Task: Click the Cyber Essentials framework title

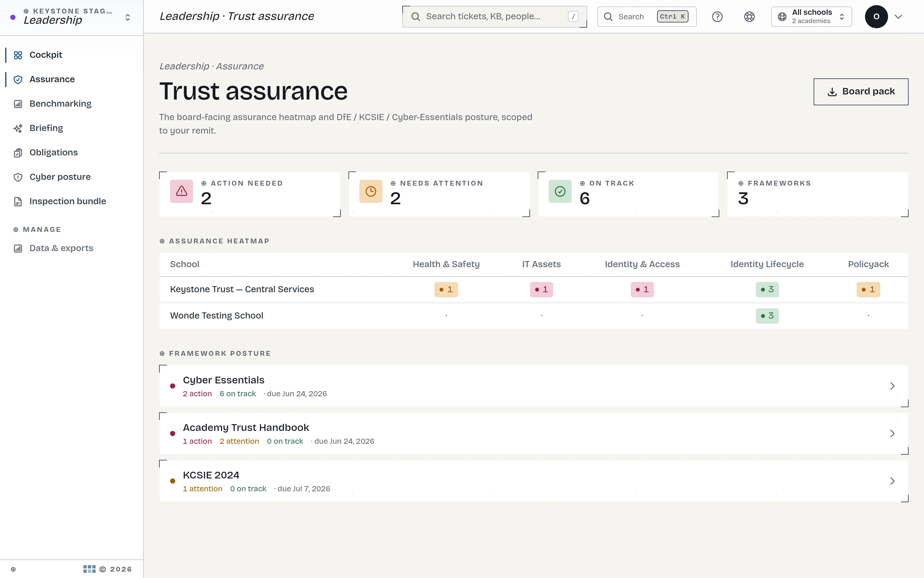Action: pyautogui.click(x=223, y=380)
